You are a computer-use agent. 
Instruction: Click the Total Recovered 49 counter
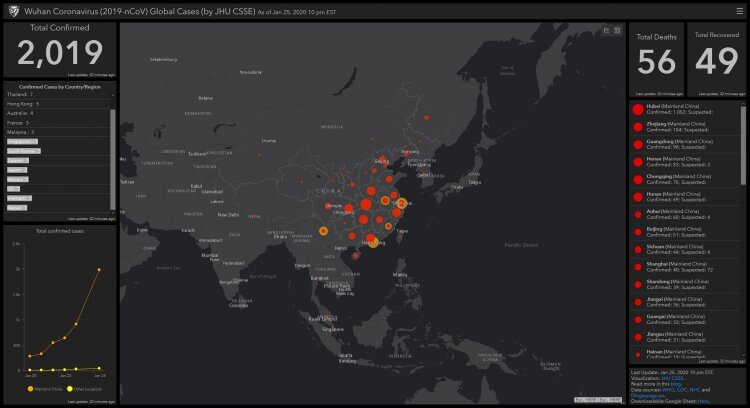point(717,61)
